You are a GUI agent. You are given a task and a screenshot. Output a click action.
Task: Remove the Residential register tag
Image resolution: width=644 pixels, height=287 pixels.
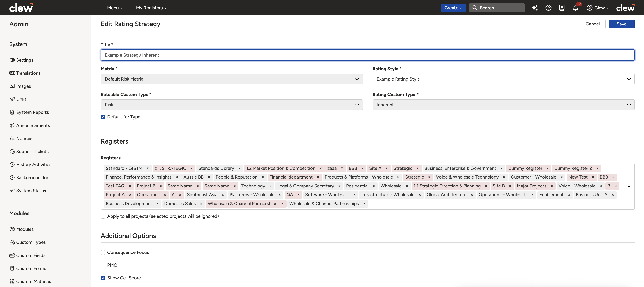(374, 186)
